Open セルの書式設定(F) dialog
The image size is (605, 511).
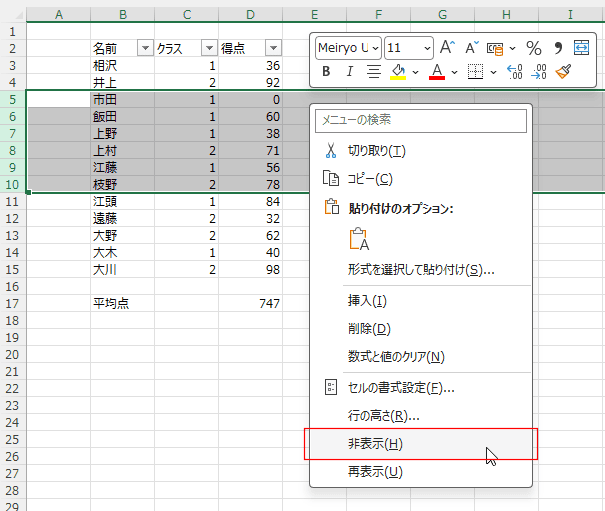click(421, 387)
